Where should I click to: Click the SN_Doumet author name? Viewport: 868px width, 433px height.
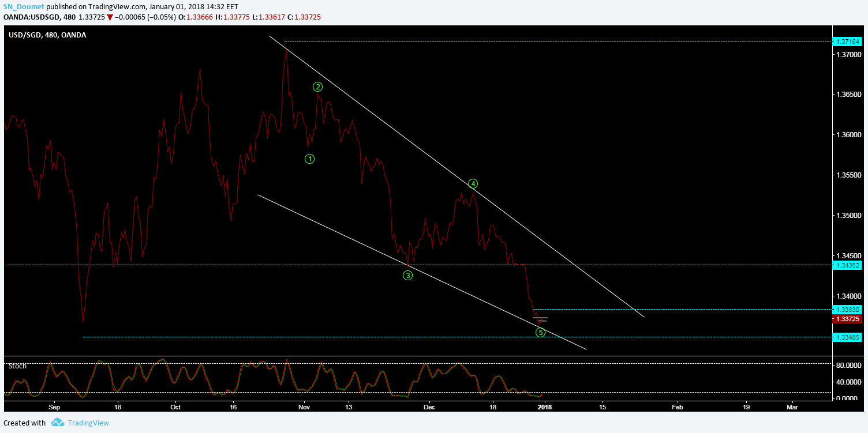24,6
